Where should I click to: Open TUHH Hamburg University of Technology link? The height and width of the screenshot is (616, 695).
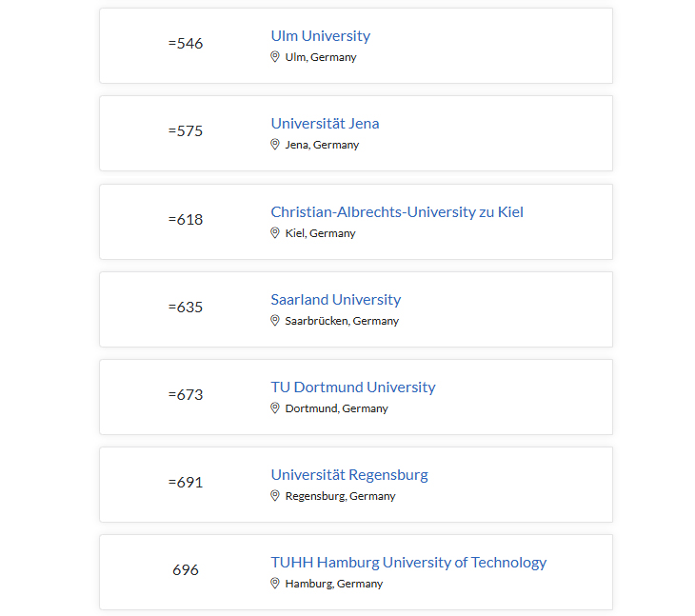tap(408, 563)
